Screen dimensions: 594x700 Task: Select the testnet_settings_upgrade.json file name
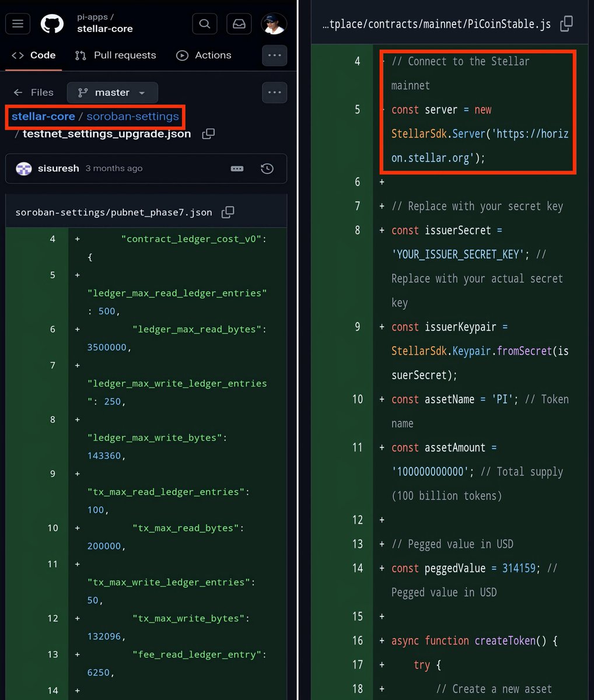pos(107,134)
